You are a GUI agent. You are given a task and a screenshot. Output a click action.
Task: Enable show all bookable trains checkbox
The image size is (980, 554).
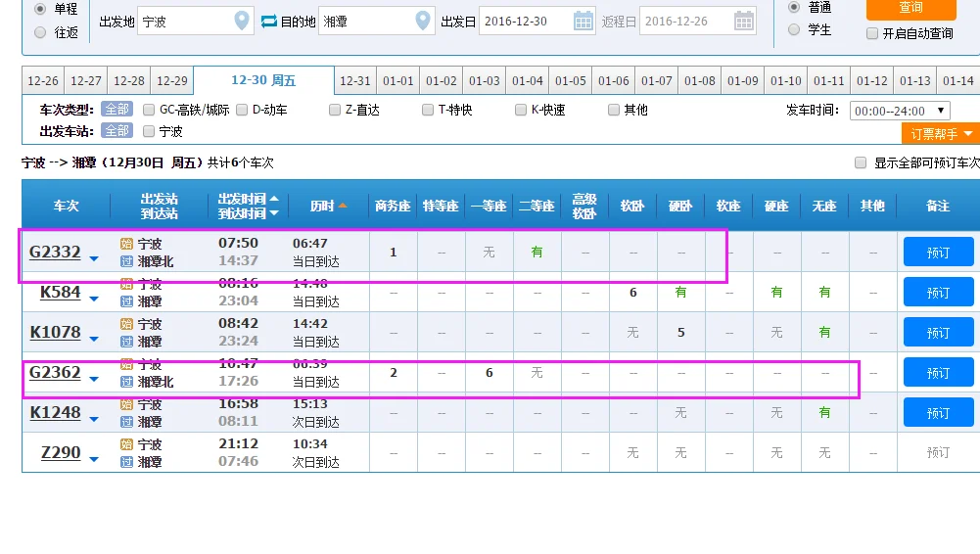(861, 163)
